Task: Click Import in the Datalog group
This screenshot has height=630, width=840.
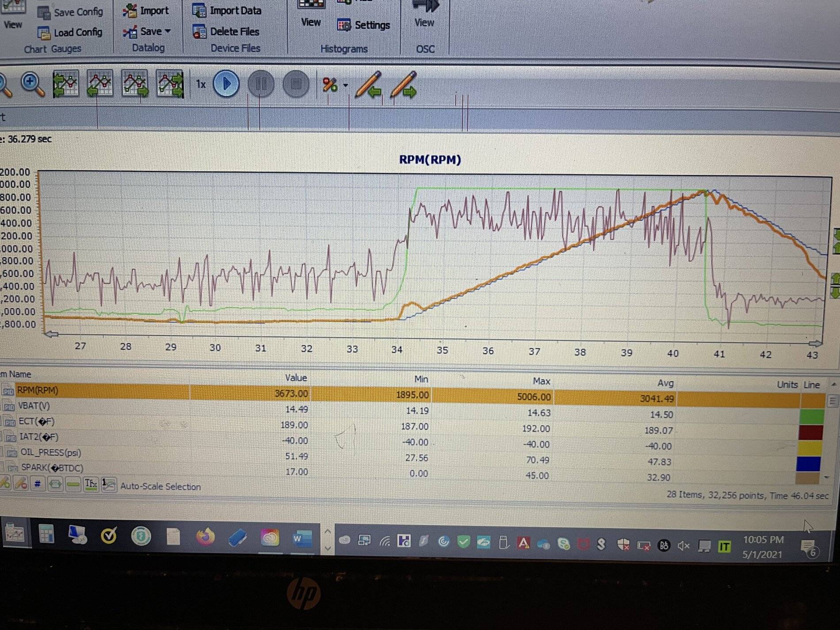Action: tap(145, 11)
